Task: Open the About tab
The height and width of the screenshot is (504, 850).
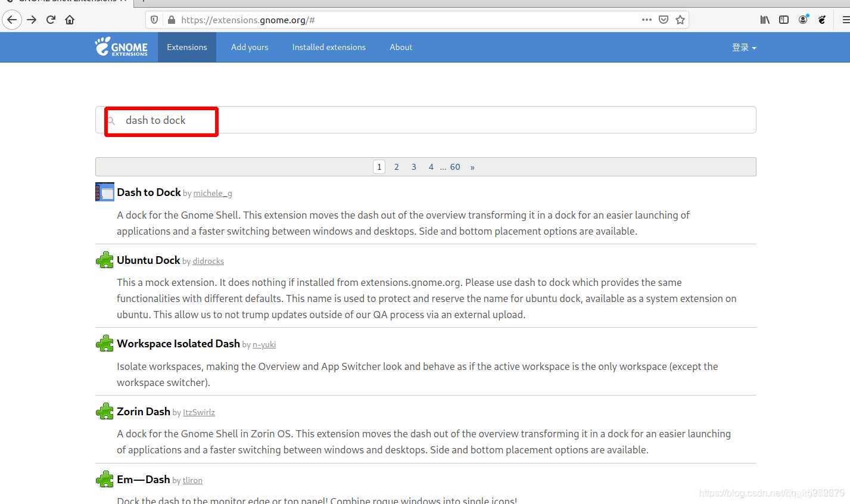Action: (401, 47)
